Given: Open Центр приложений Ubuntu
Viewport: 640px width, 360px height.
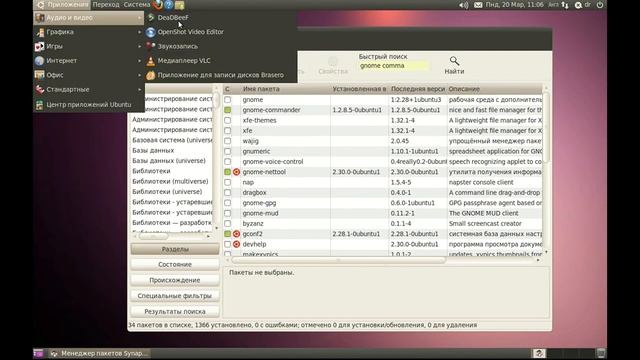Looking at the screenshot, I should (x=89, y=105).
